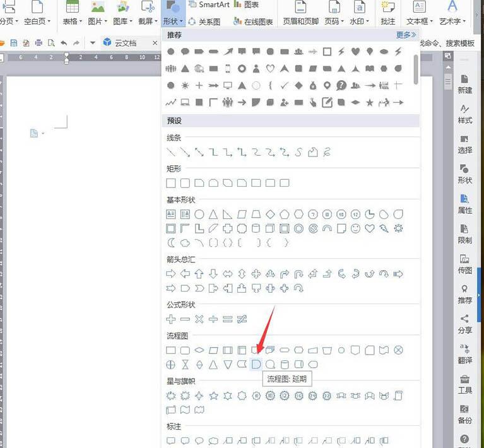This screenshot has height=448, width=484.
Task: Click the 在线图表 online chart button
Action: [253, 21]
